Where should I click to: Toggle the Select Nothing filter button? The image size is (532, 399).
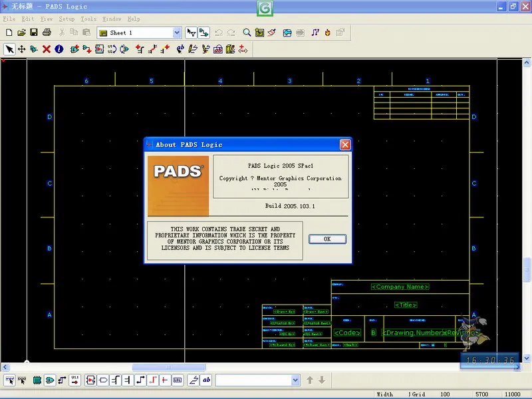22,380
